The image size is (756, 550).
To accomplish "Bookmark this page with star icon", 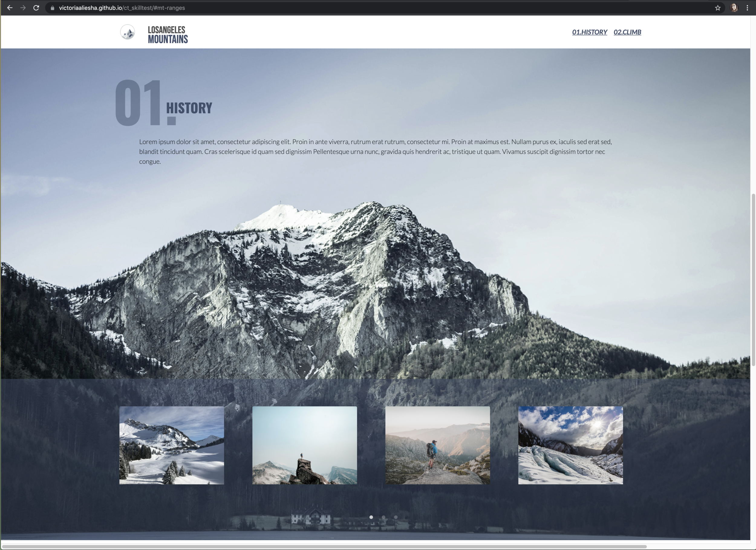I will pos(718,8).
